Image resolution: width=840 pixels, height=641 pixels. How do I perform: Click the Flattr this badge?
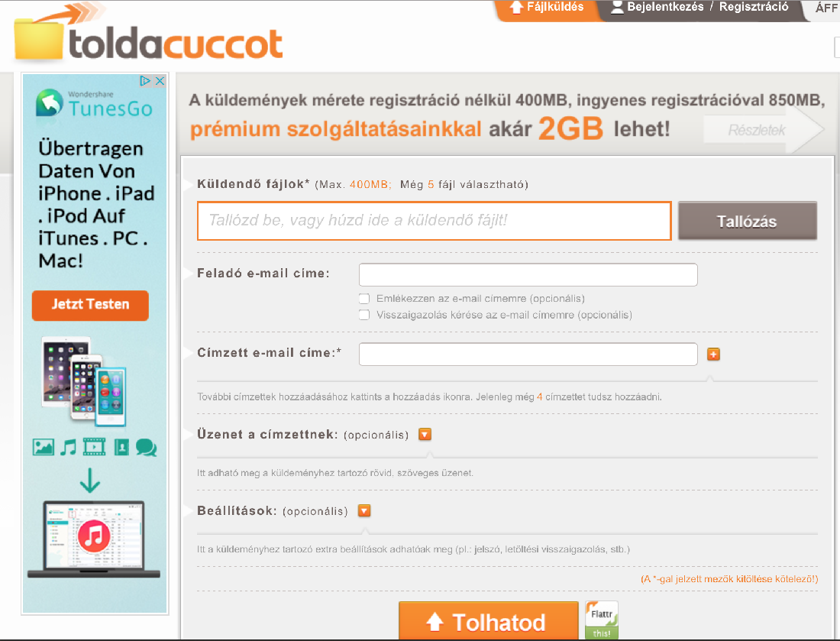[602, 620]
